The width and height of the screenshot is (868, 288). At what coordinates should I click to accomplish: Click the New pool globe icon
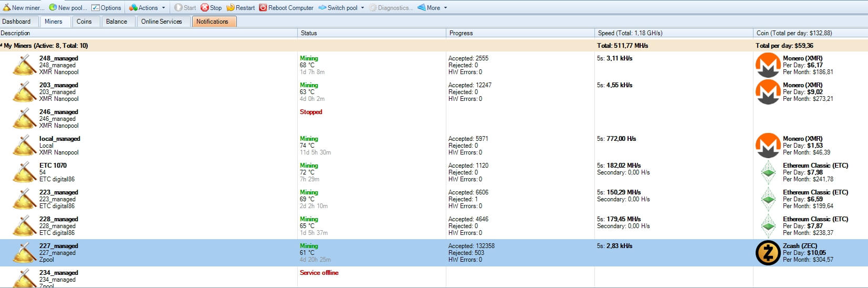pos(53,7)
